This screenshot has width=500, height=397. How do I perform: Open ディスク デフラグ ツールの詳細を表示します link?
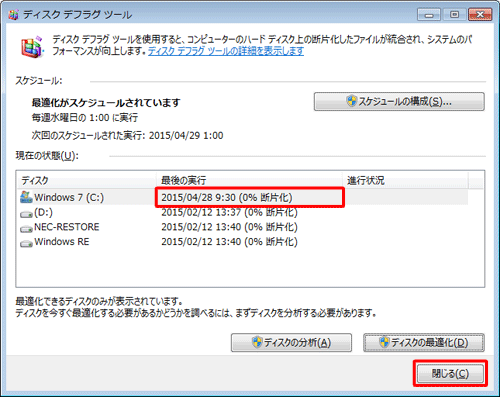226,51
